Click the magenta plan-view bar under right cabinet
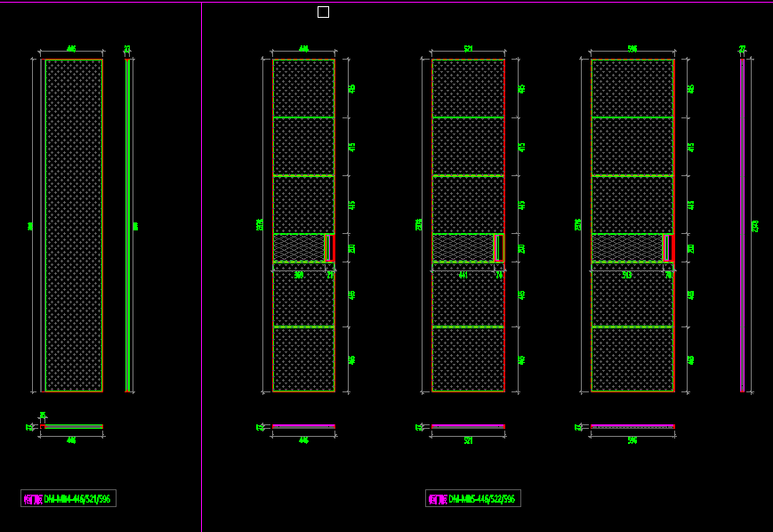773x532 pixels. [632, 426]
